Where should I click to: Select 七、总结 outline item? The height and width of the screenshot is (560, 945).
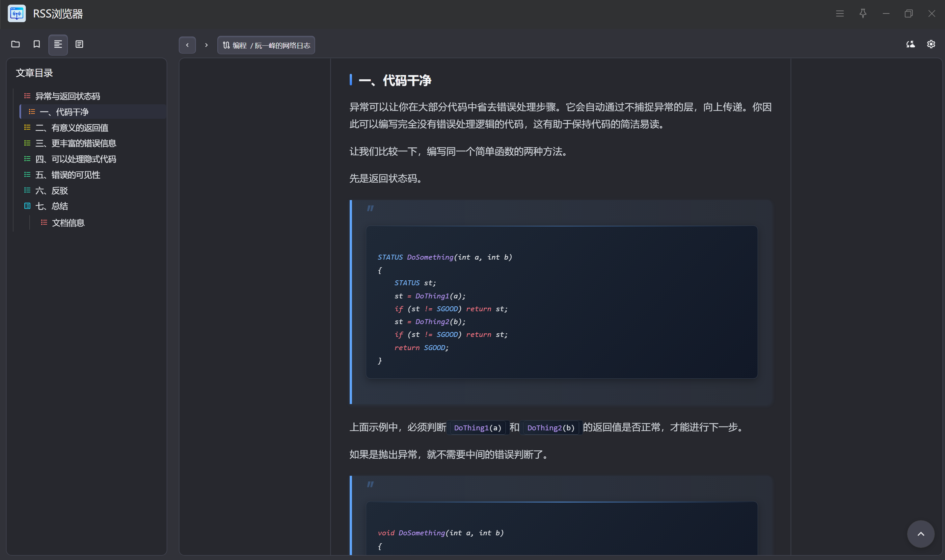[x=52, y=206]
